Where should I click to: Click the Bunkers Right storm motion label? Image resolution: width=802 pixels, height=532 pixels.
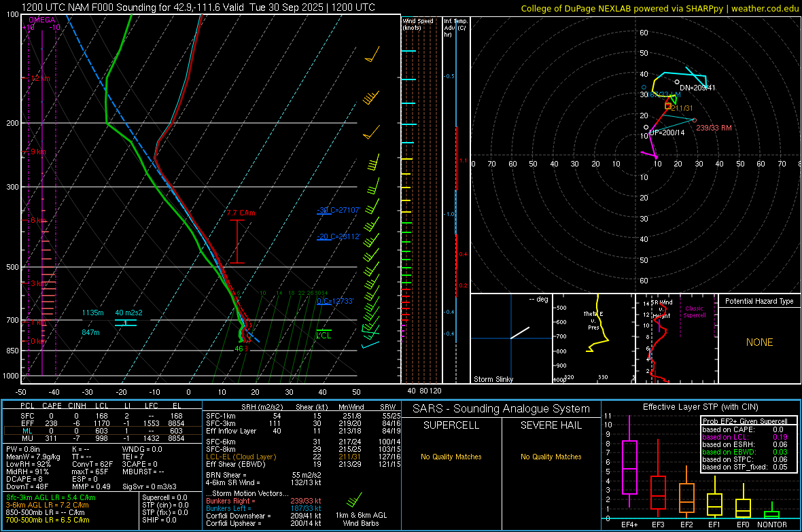click(x=230, y=501)
